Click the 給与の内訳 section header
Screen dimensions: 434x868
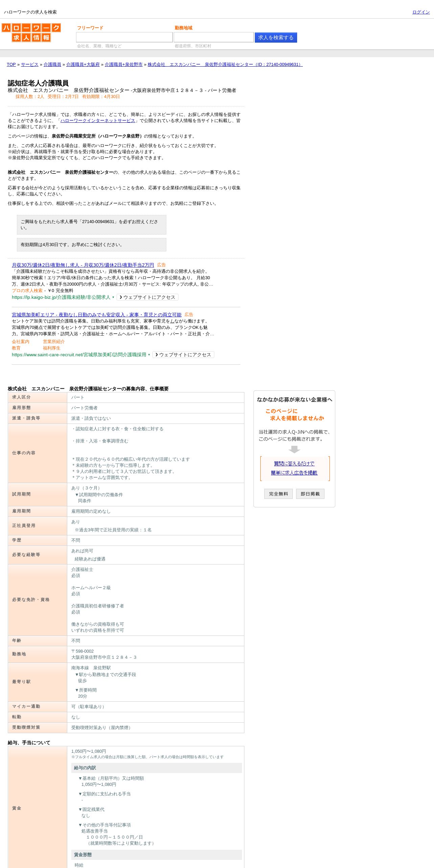pyautogui.click(x=156, y=768)
